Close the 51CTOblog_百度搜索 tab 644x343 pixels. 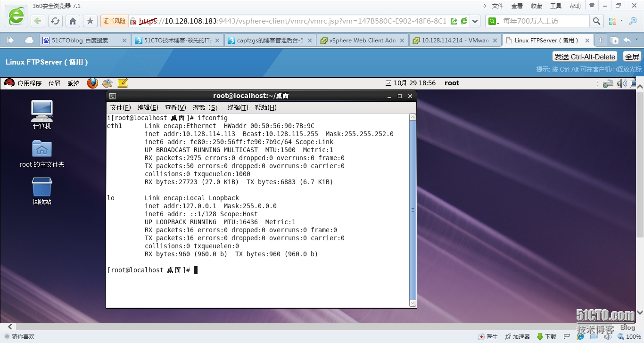tap(124, 41)
